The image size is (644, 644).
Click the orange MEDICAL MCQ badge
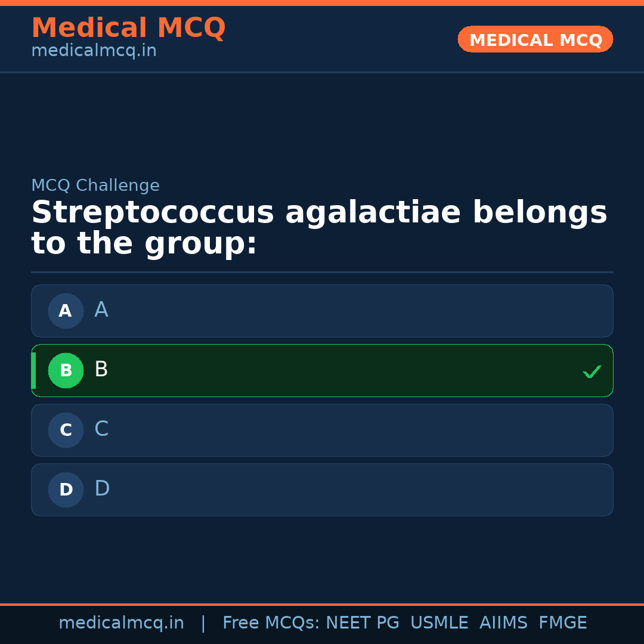(x=535, y=39)
